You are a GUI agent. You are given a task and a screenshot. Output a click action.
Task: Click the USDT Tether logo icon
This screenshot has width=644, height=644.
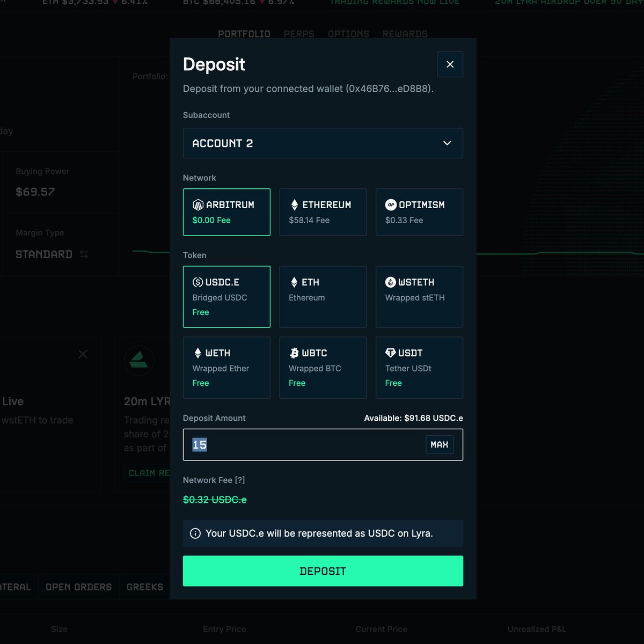pyautogui.click(x=391, y=353)
